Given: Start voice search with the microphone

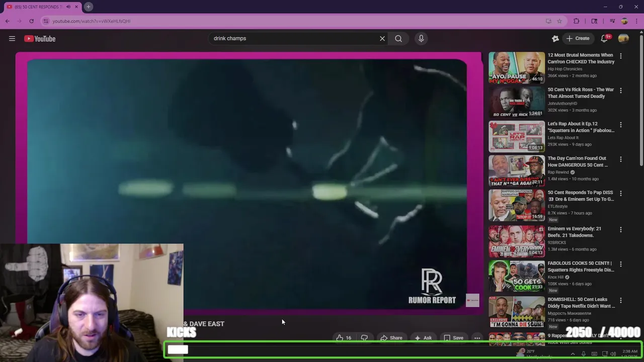Looking at the screenshot, I should [x=421, y=38].
